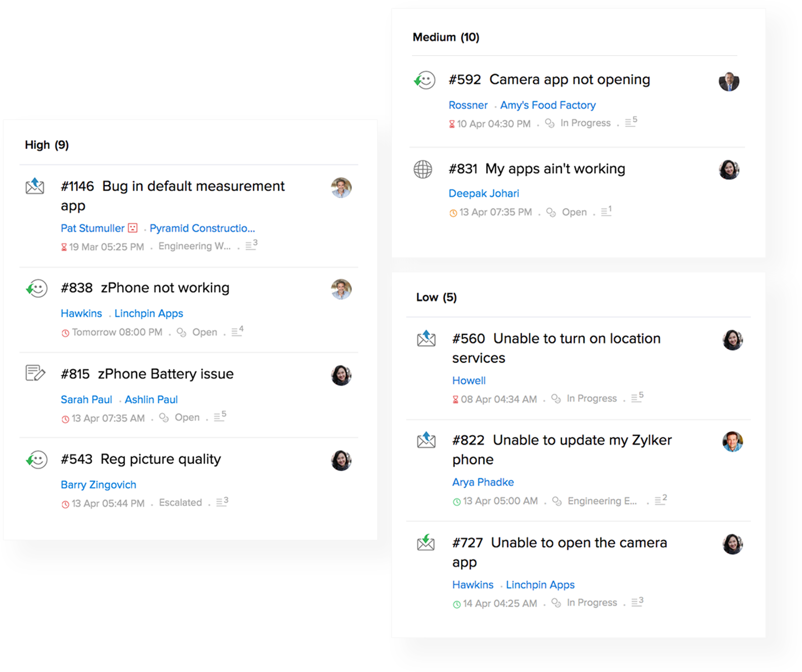Click assignee avatar on ticket #822

[x=732, y=442]
